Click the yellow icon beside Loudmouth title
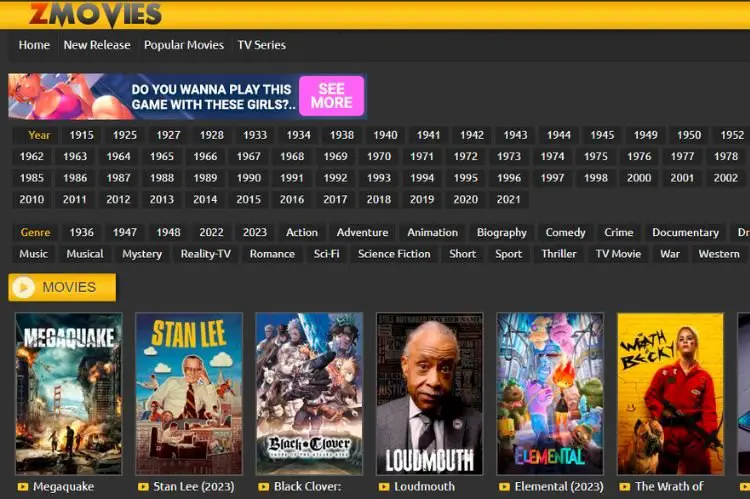Viewport: 750px width, 499px height. coord(384,487)
